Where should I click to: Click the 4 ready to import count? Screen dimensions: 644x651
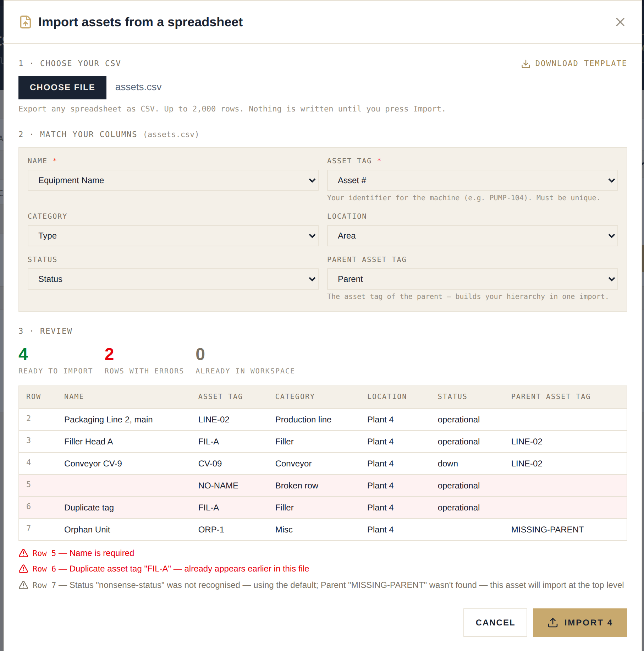point(23,354)
